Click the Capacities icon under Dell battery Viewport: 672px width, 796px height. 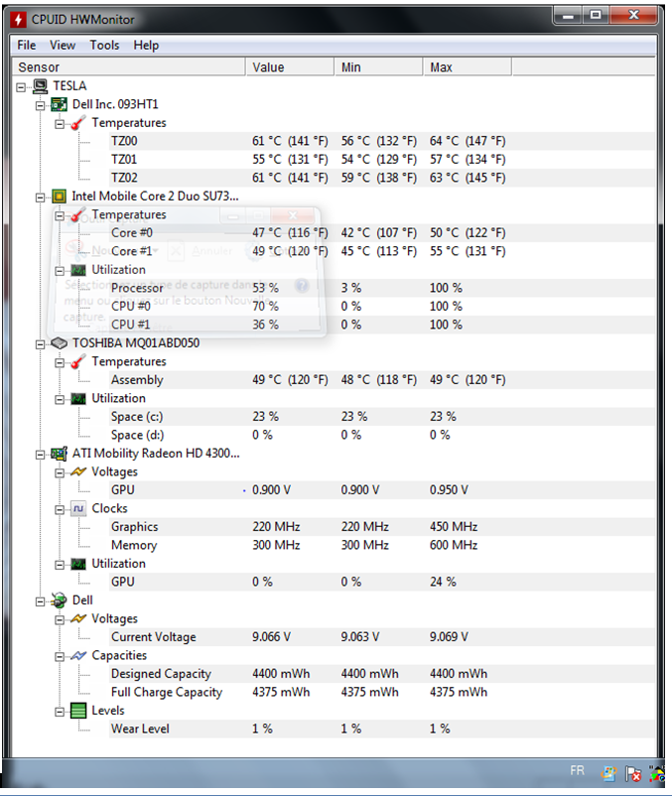tap(78, 656)
